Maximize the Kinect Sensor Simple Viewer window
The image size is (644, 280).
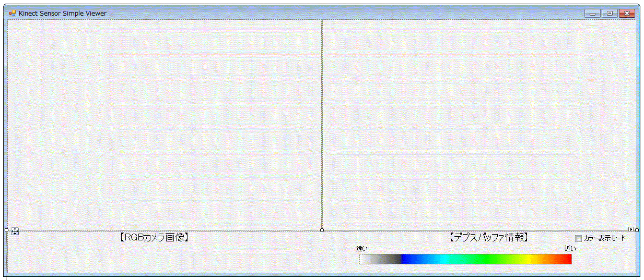coord(609,14)
